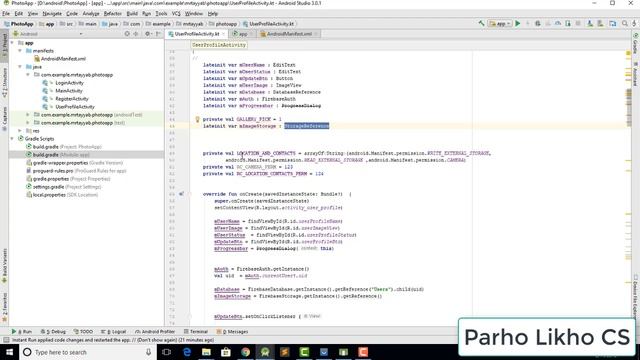Collapse the com.example.mrtayyab.photoapp package
Viewport: 640px width, 360px height.
point(28,75)
